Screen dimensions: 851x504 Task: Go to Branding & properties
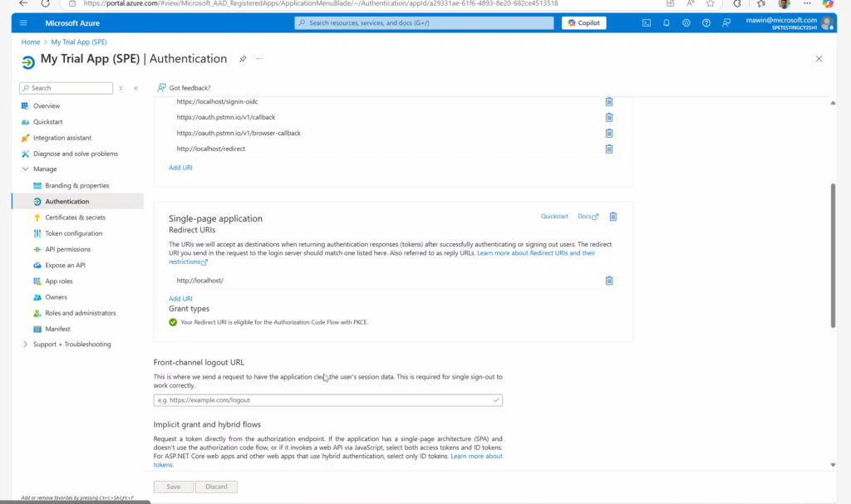[77, 185]
